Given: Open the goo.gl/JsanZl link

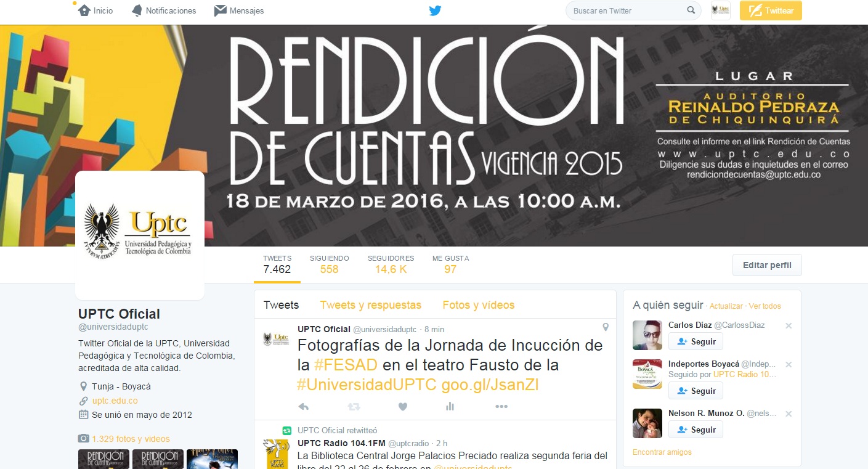Looking at the screenshot, I should (490, 385).
